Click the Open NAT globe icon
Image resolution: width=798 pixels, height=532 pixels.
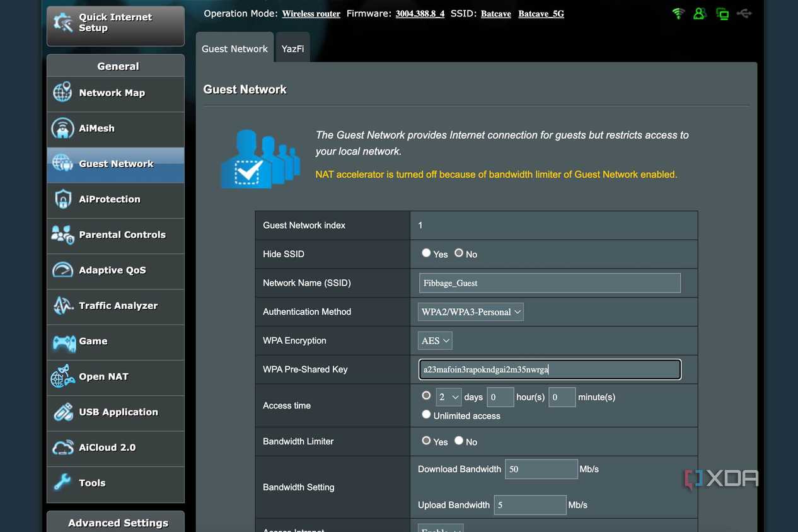coord(62,376)
